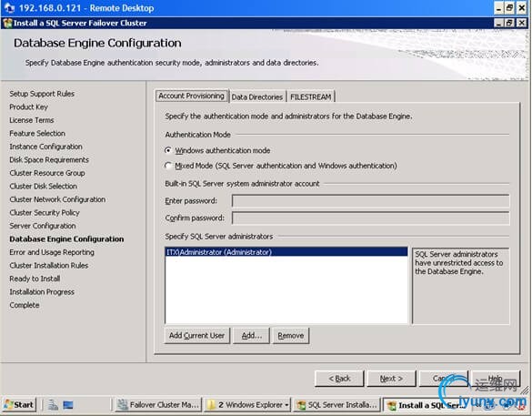Screen dimensions: 532x416
Task: Click the Confirm password field
Action: click(370, 218)
